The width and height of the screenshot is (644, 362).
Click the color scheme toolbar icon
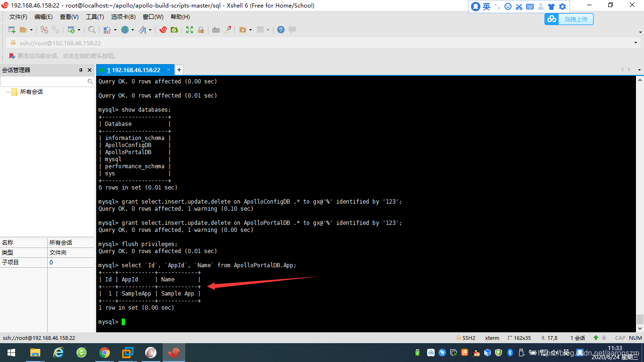tap(107, 30)
